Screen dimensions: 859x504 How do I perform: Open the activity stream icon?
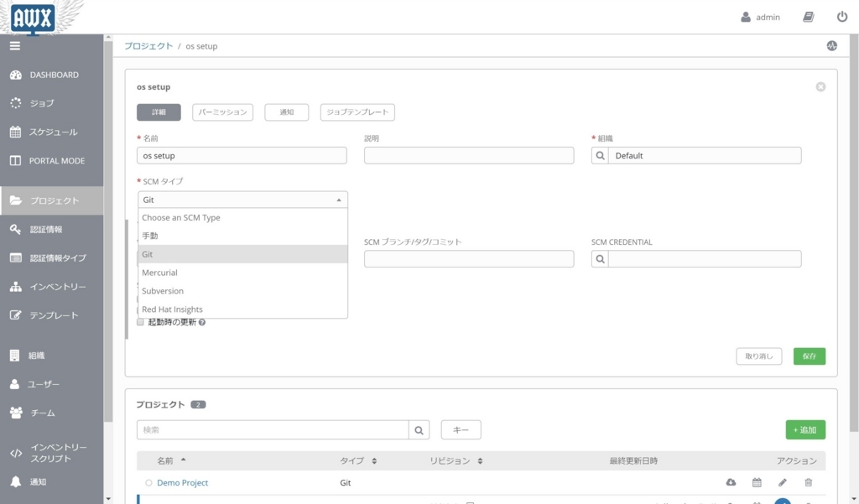[831, 46]
